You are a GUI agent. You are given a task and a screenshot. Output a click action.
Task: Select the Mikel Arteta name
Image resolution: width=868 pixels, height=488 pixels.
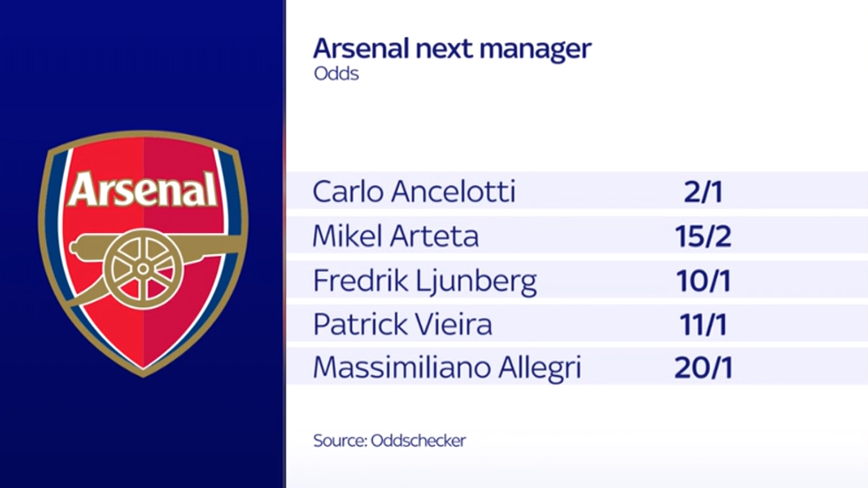(x=395, y=236)
